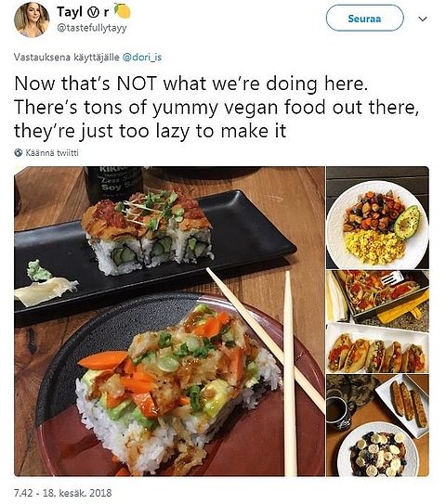Open Taylor's profile avatar photo
Screen dimensions: 446x504
click(32, 19)
